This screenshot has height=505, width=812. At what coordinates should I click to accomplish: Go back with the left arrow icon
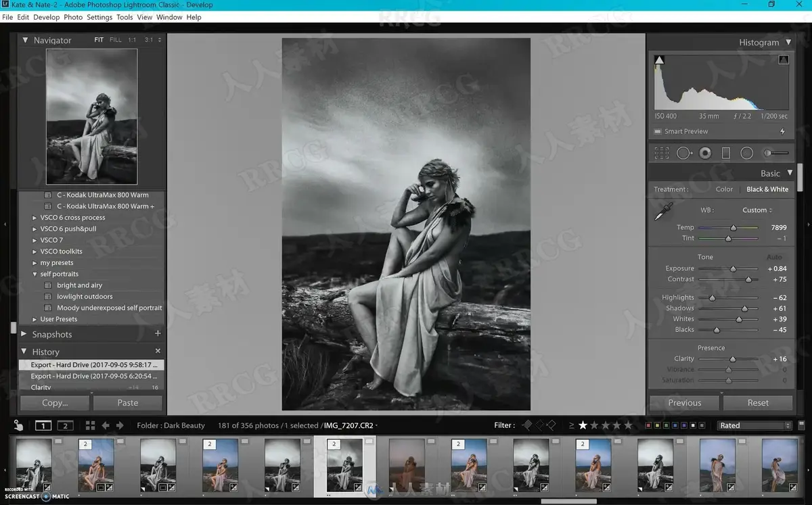pos(106,425)
